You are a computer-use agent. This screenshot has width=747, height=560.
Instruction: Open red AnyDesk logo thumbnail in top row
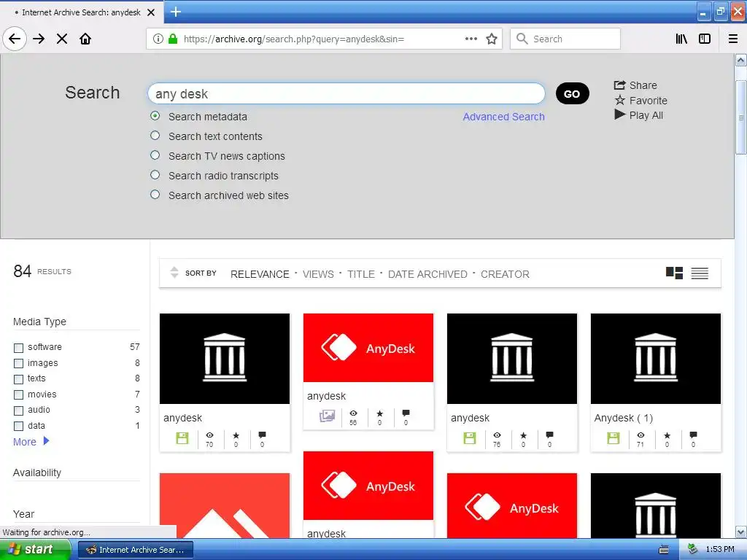(x=368, y=348)
